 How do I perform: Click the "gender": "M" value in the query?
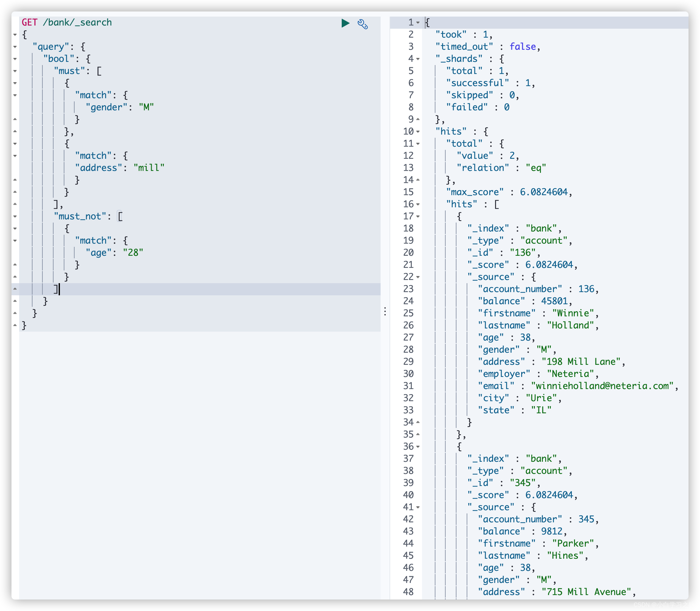pyautogui.click(x=146, y=107)
